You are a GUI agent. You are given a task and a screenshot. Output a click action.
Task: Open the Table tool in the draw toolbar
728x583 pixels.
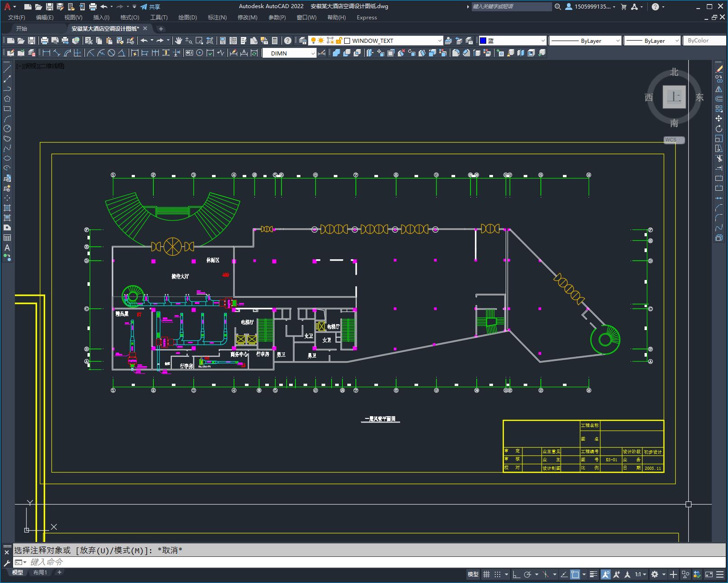7,238
